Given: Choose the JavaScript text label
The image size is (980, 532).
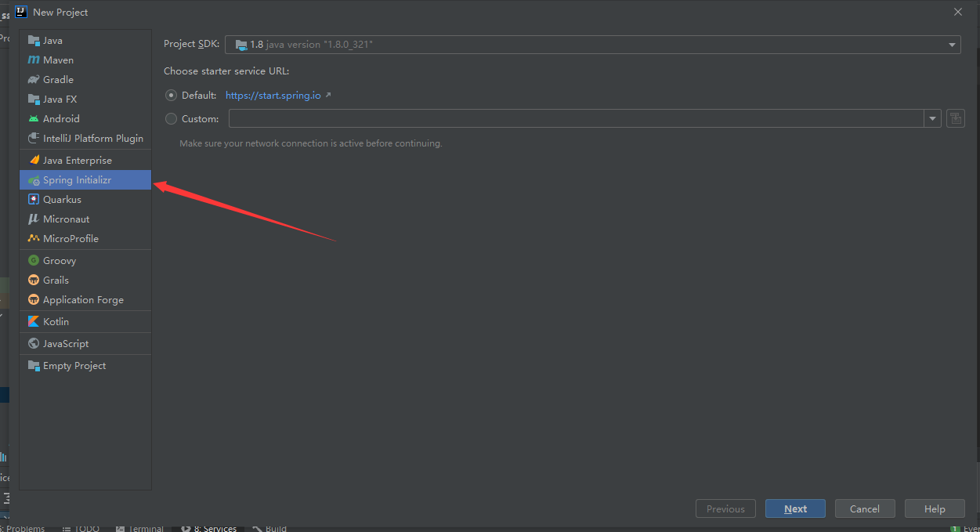Looking at the screenshot, I should tap(67, 344).
